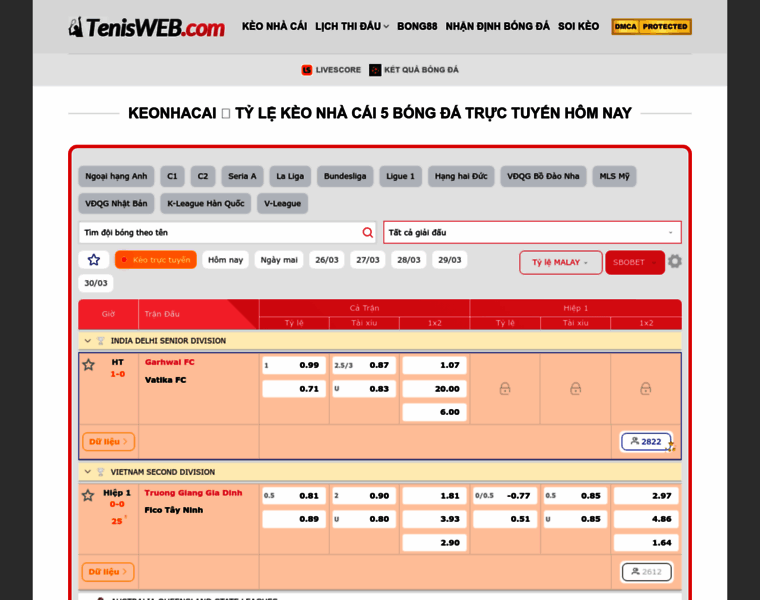
Task: Favorite the Truong Giang Gia Dinh match star
Action: (x=88, y=495)
